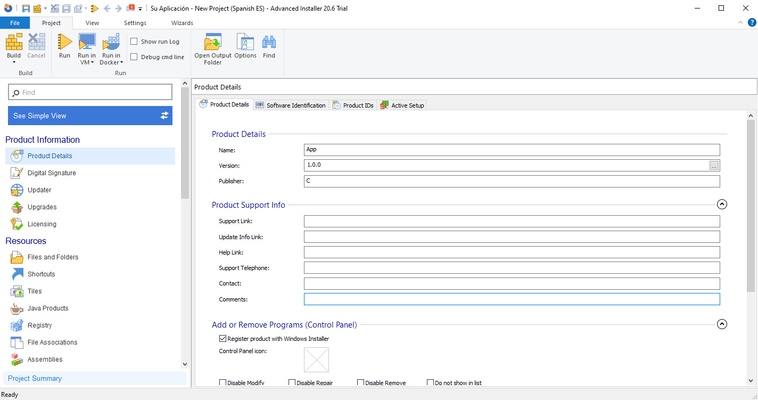The height and width of the screenshot is (400, 758).
Task: Click sidebar scroll down arrow
Action: (x=185, y=364)
